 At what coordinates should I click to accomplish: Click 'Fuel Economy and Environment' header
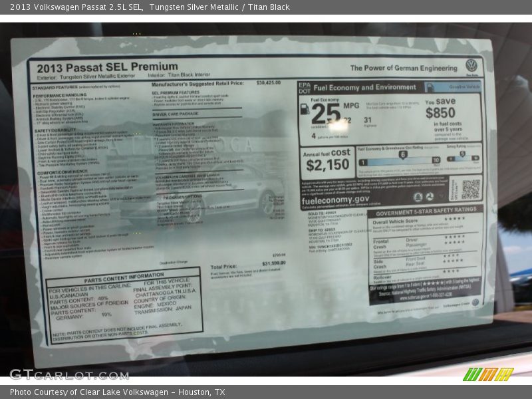coord(364,88)
